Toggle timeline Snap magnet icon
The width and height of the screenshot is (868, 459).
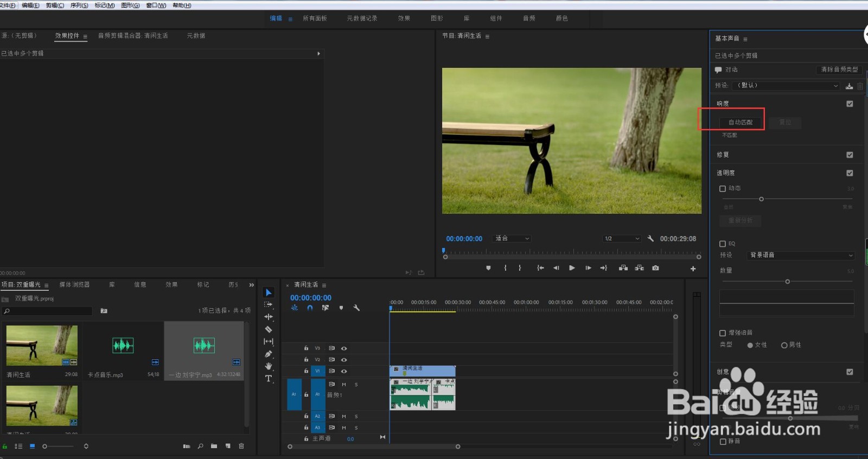click(x=310, y=308)
